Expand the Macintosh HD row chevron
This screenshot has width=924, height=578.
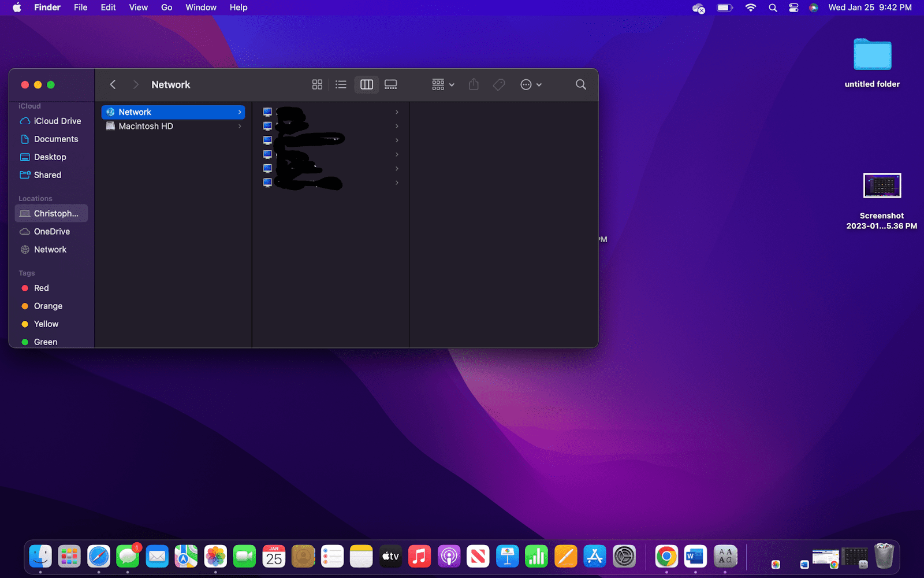pos(240,126)
